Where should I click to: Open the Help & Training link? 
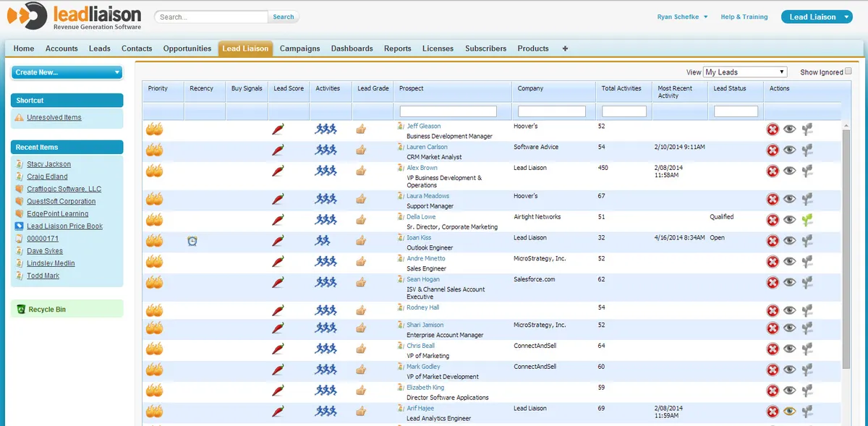coord(744,17)
